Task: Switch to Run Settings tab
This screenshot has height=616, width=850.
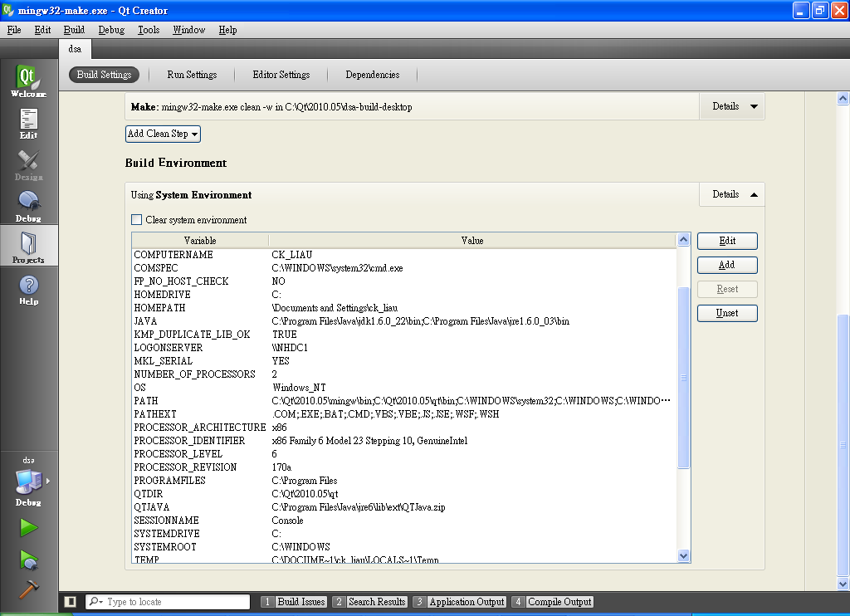Action: [x=192, y=74]
